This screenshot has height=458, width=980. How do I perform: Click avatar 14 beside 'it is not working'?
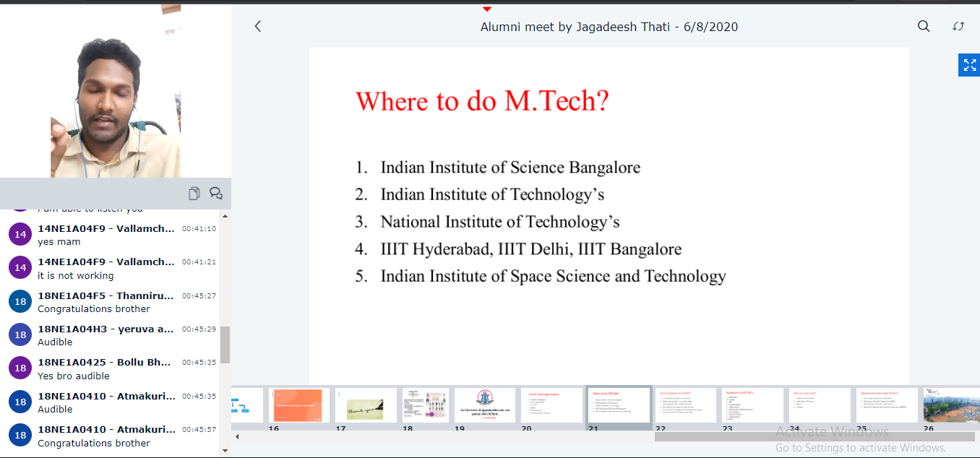pos(20,267)
